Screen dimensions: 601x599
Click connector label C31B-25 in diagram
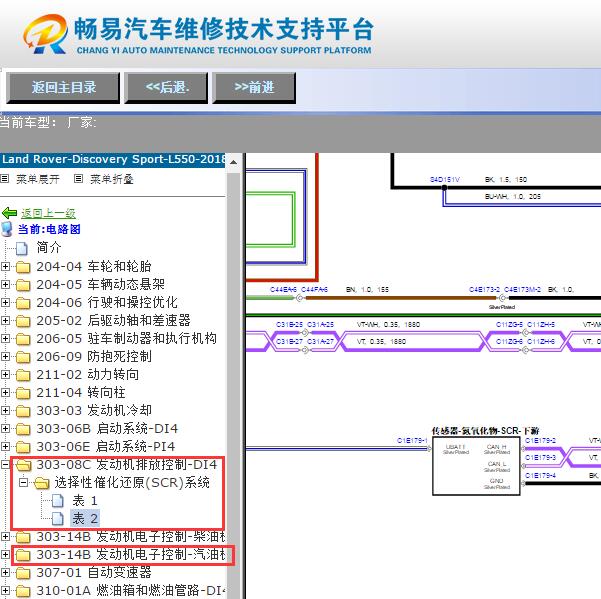289,325
